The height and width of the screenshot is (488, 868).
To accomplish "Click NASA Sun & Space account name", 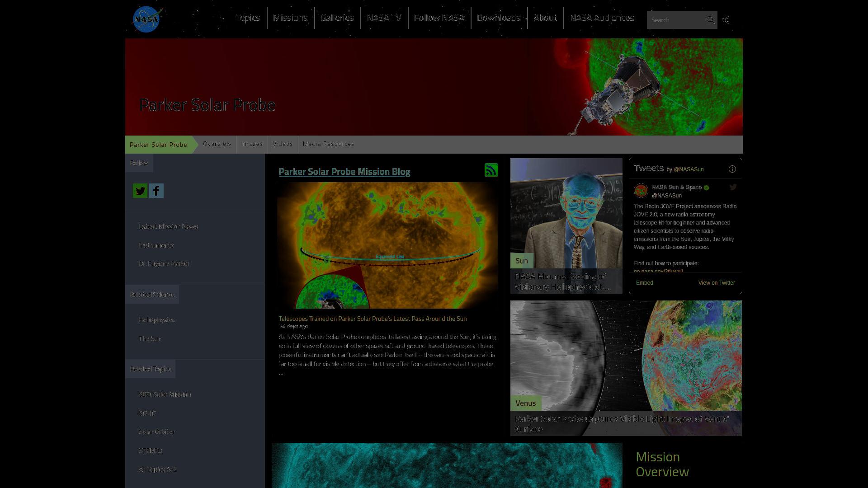I will click(677, 188).
